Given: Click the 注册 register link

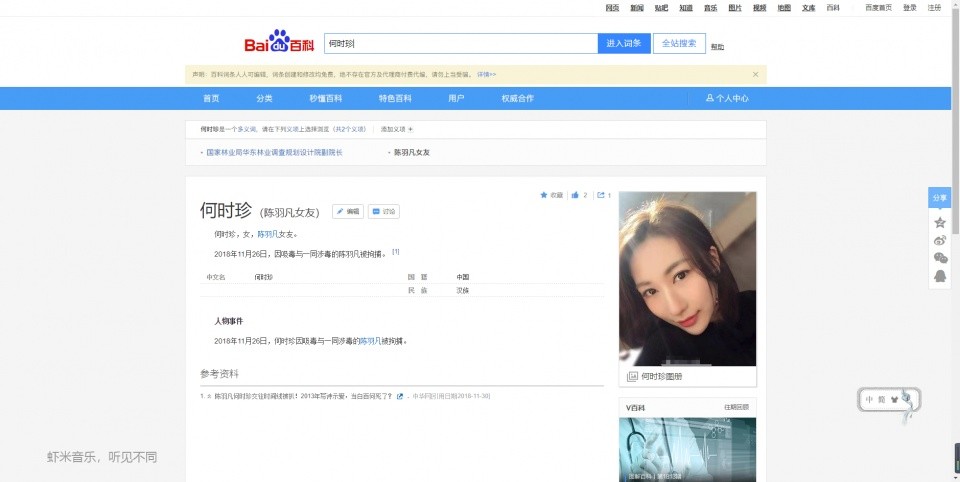Looking at the screenshot, I should pyautogui.click(x=934, y=8).
